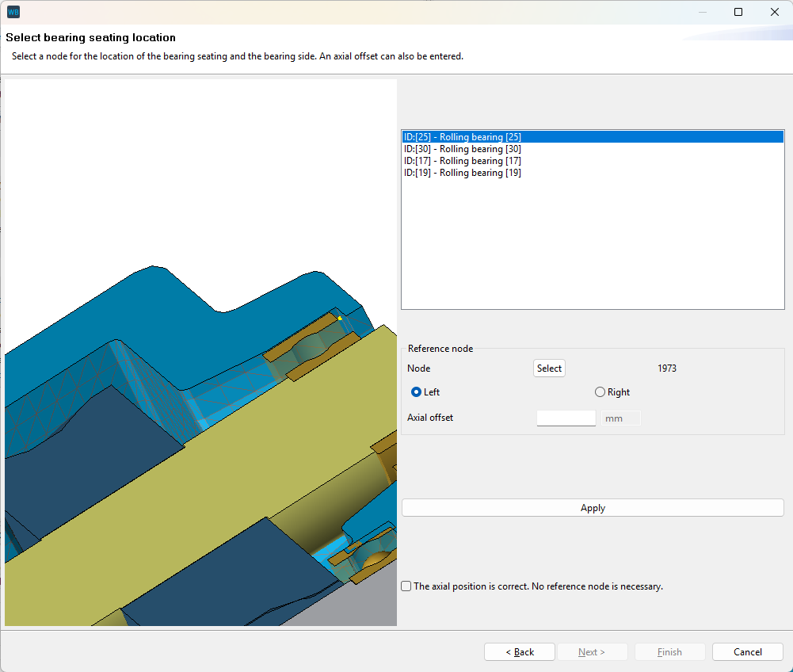Select Rolling bearing [30] from the list
Image resolution: width=793 pixels, height=672 pixels.
pyautogui.click(x=463, y=148)
